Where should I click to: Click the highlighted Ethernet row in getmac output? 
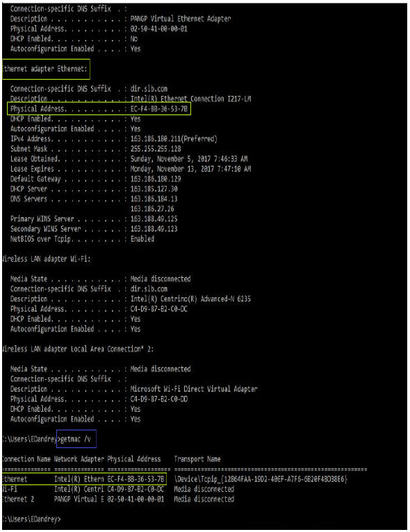(84, 479)
